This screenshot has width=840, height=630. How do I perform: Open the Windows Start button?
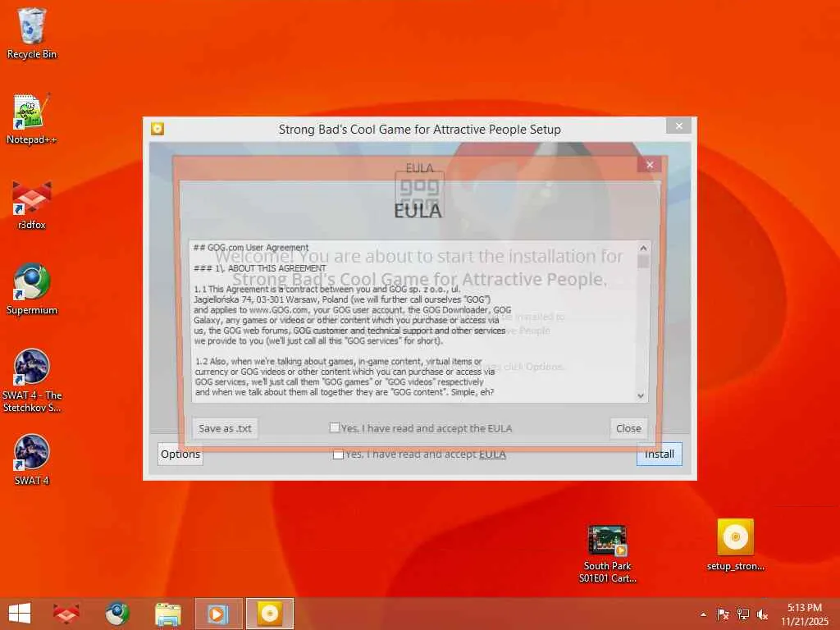pyautogui.click(x=20, y=614)
